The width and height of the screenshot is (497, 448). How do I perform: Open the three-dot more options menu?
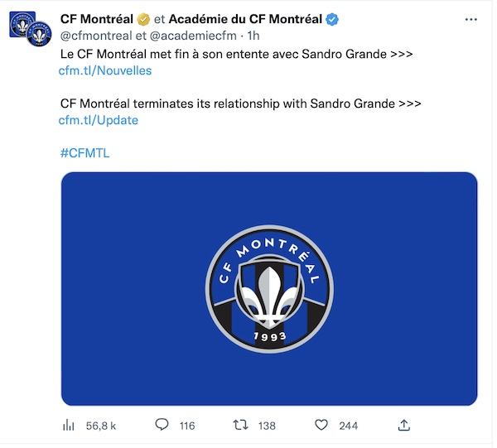[x=471, y=20]
